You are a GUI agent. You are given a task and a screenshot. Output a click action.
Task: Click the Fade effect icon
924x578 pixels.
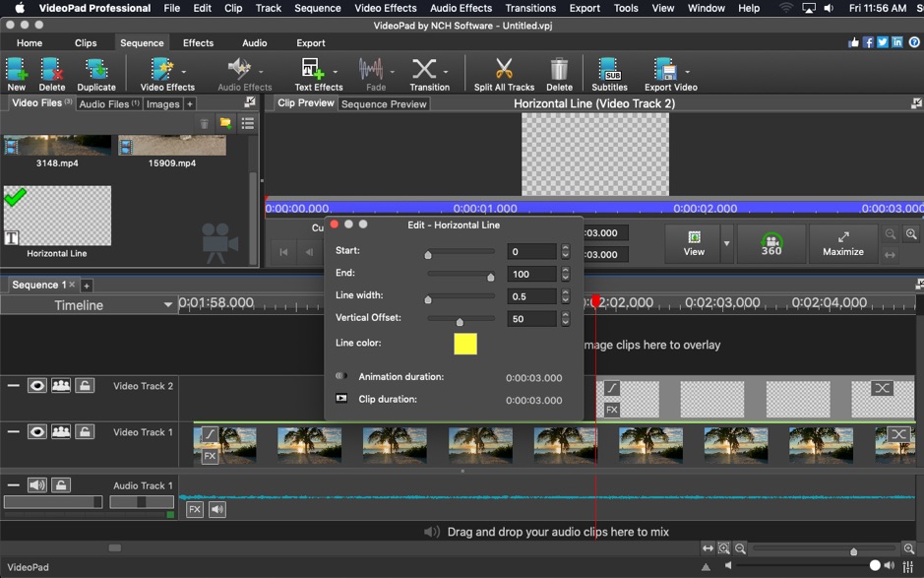(373, 69)
